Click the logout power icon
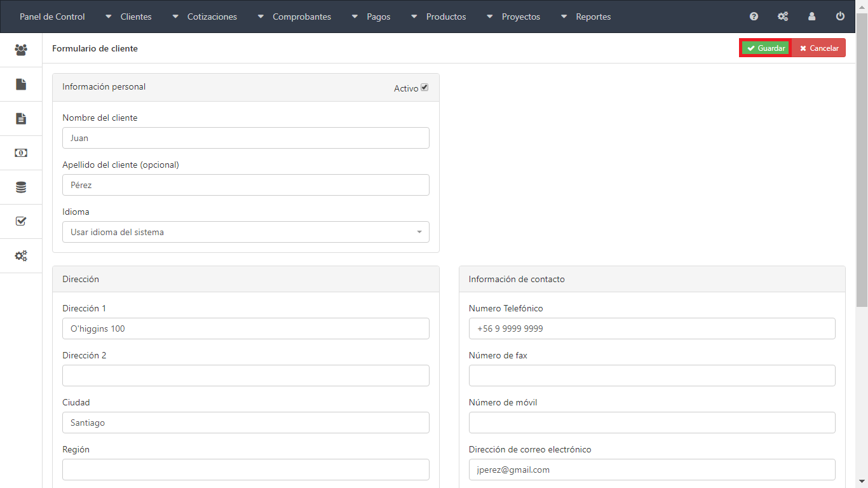Viewport: 868px width, 488px height. [840, 17]
